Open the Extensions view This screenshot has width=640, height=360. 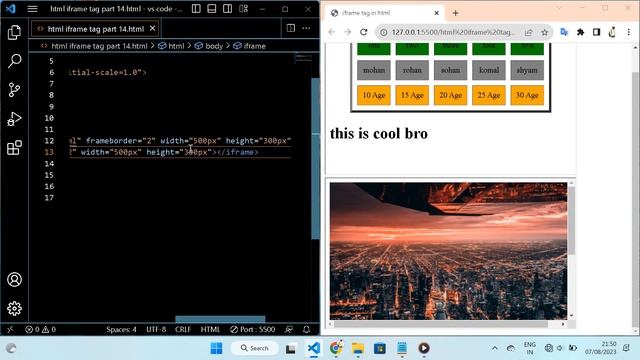(14, 147)
